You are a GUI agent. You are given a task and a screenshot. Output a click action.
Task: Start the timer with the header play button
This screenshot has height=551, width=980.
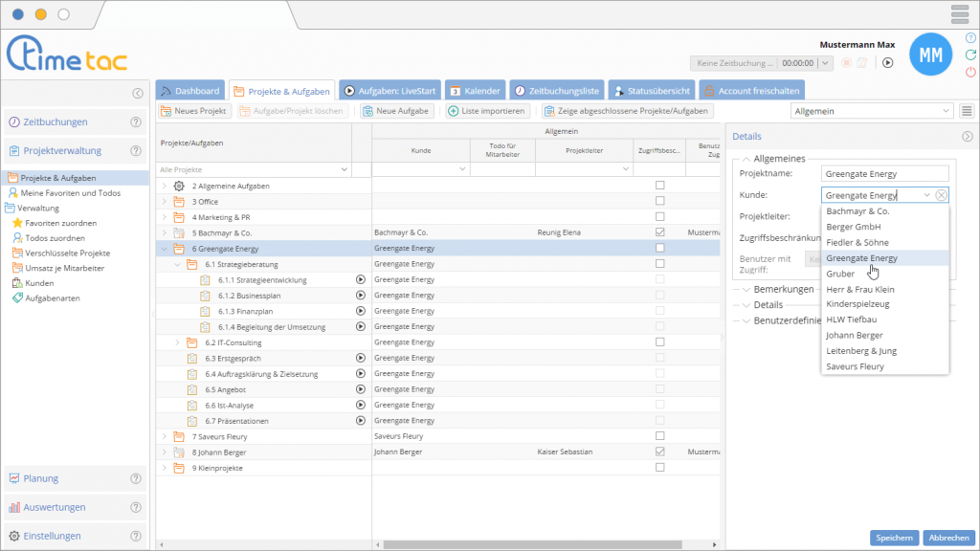tap(887, 63)
